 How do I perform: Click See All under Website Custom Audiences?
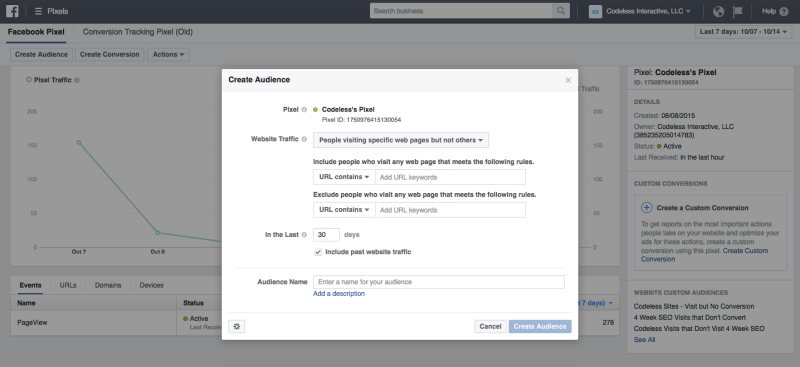click(x=644, y=340)
